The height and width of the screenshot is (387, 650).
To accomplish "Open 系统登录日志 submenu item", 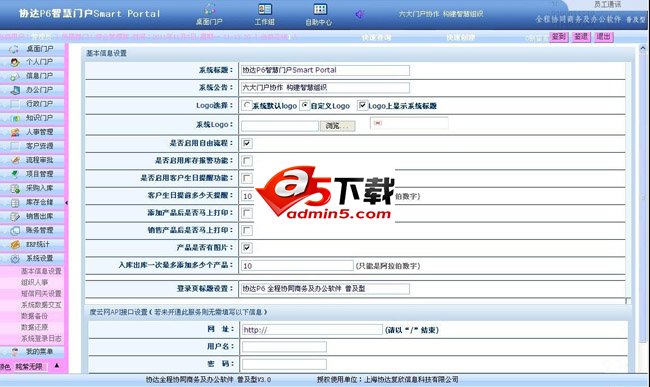I will coord(41,339).
